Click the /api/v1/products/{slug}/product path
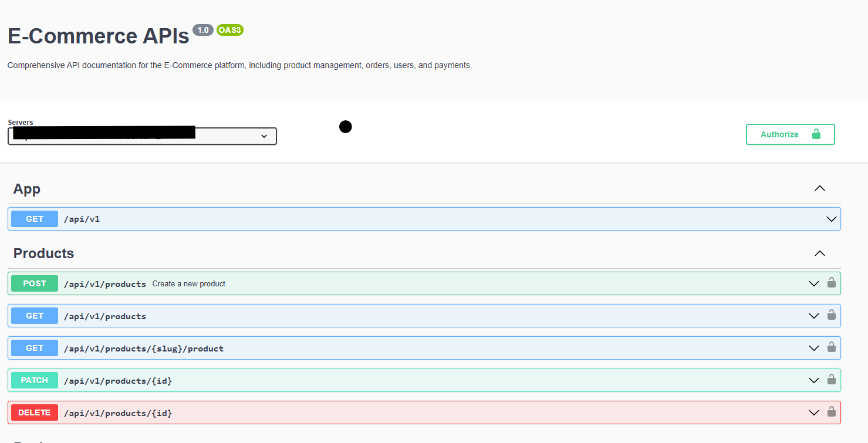 coord(144,349)
